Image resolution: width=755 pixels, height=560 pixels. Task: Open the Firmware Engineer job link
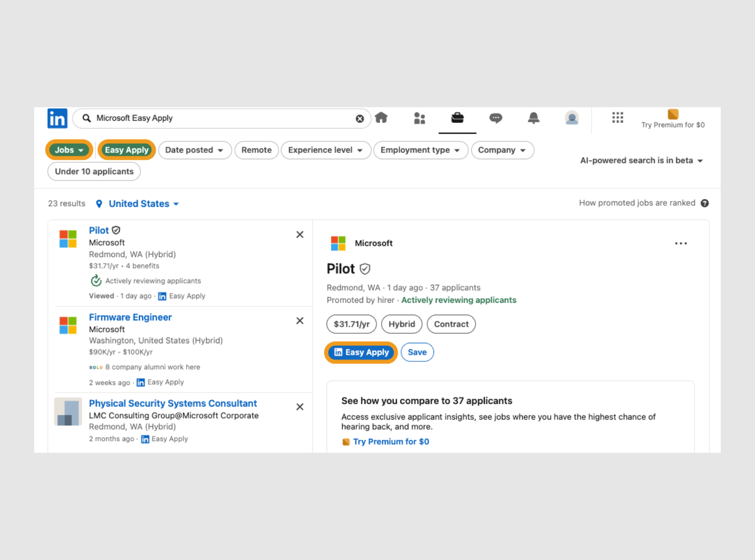pyautogui.click(x=130, y=317)
